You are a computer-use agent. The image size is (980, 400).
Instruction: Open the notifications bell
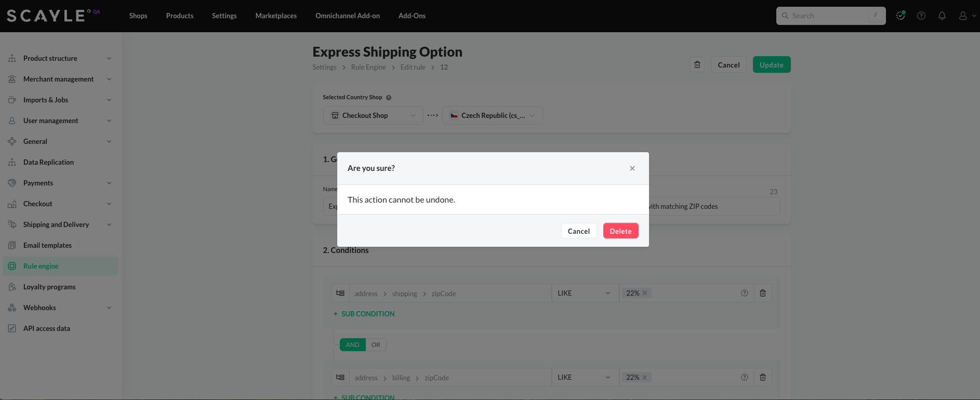click(x=942, y=16)
